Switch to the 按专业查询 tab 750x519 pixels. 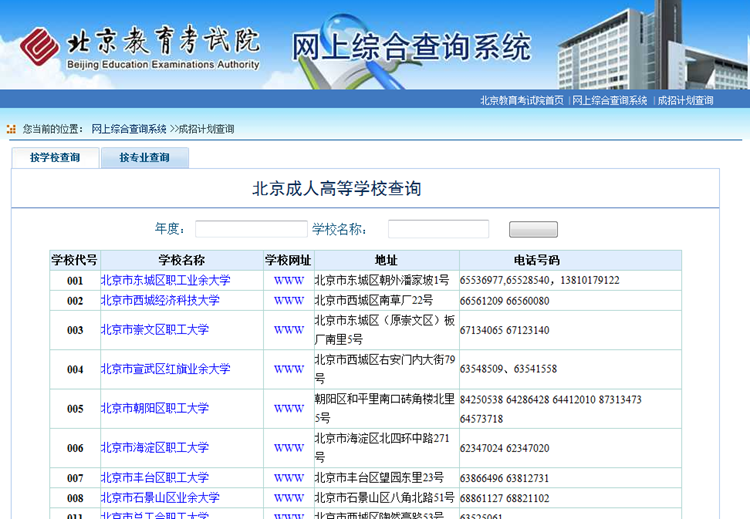pos(144,157)
